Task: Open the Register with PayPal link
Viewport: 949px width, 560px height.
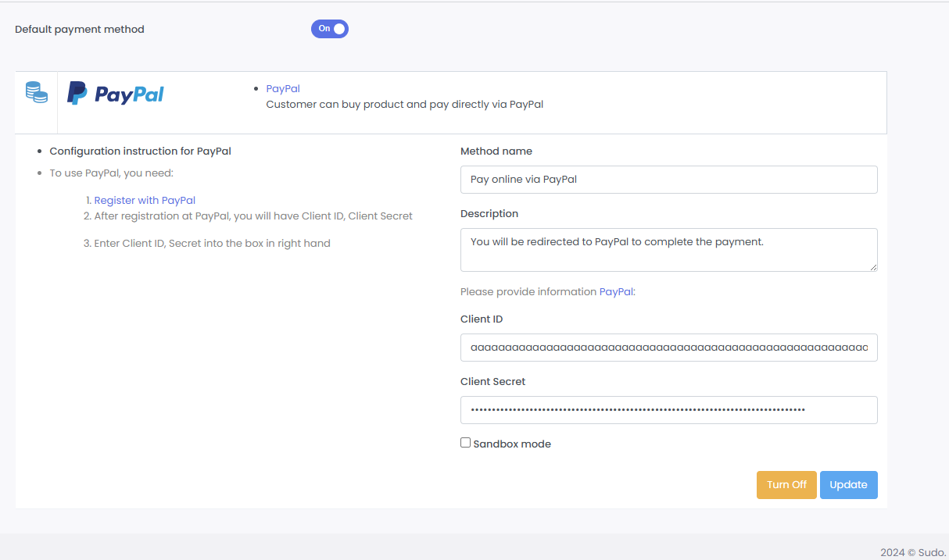Action: point(145,201)
